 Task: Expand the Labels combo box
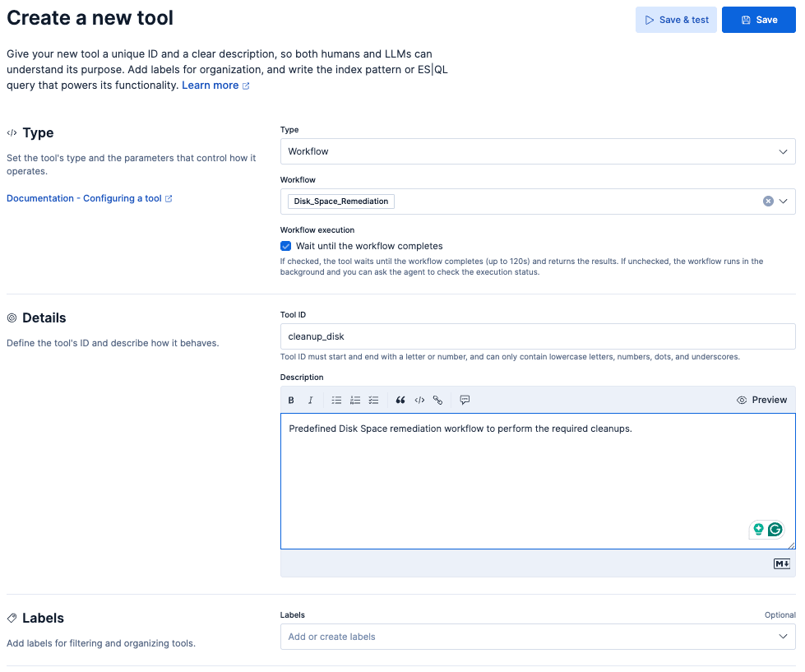[537, 637]
